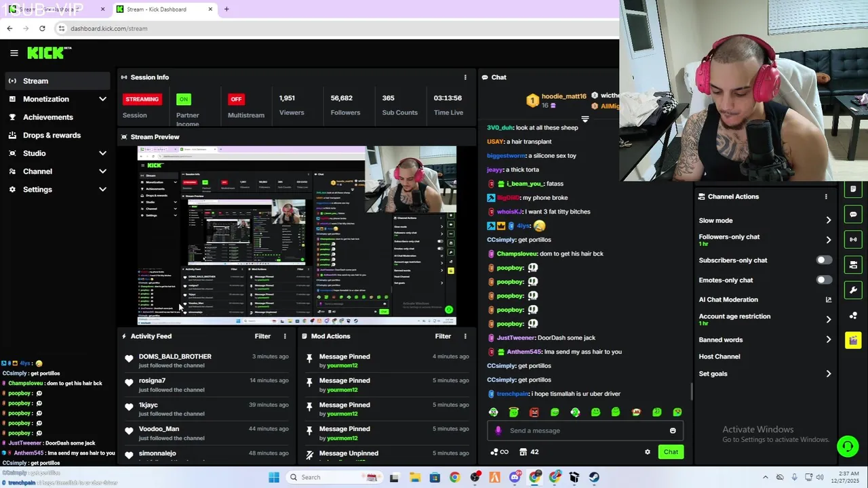Open File Explorer from the taskbar
This screenshot has width=868, height=488.
(x=415, y=477)
